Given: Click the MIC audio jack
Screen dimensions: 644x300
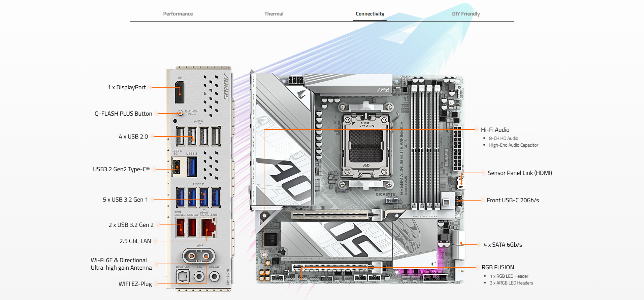Looking at the screenshot, I should click(x=199, y=277).
